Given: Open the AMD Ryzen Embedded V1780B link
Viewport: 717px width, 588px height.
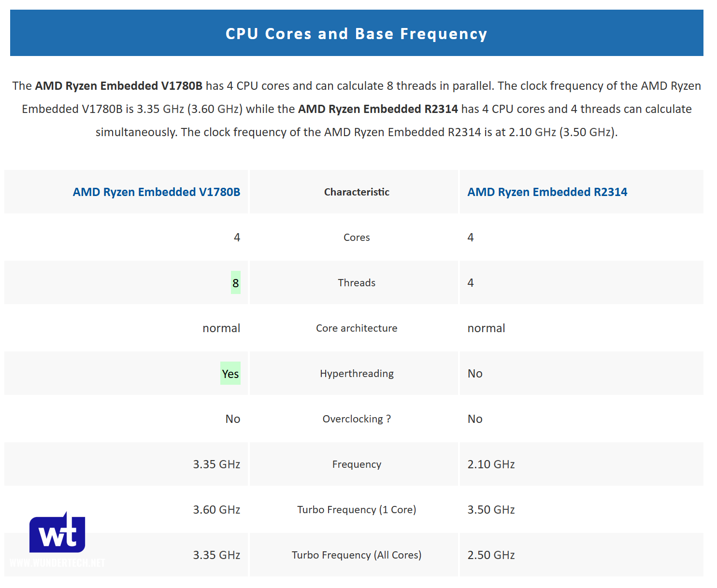Looking at the screenshot, I should [x=157, y=192].
